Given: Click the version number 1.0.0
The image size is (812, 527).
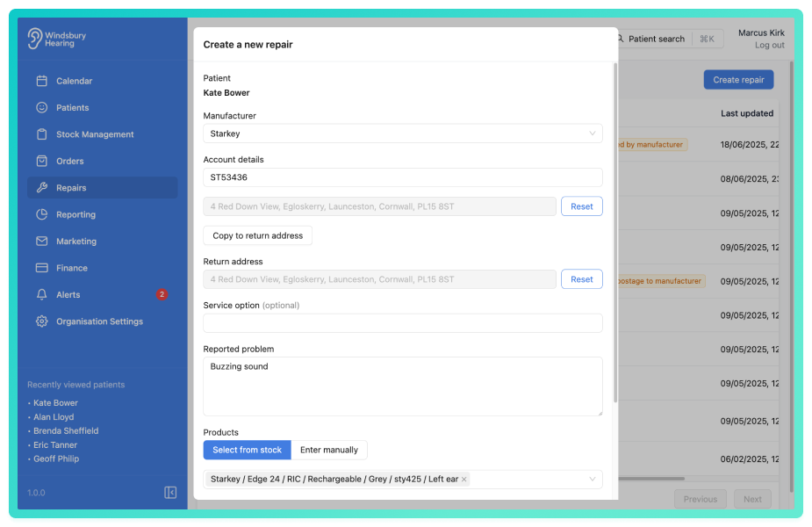Looking at the screenshot, I should (36, 492).
